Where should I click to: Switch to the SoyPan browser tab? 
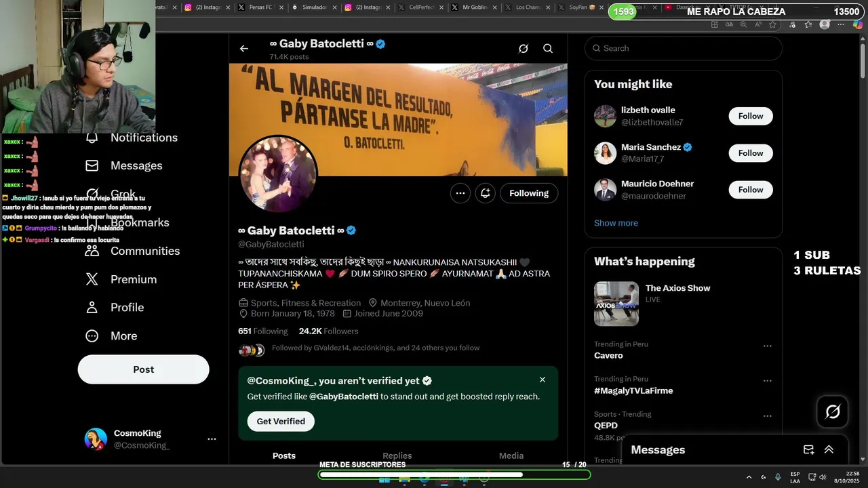[x=580, y=7]
